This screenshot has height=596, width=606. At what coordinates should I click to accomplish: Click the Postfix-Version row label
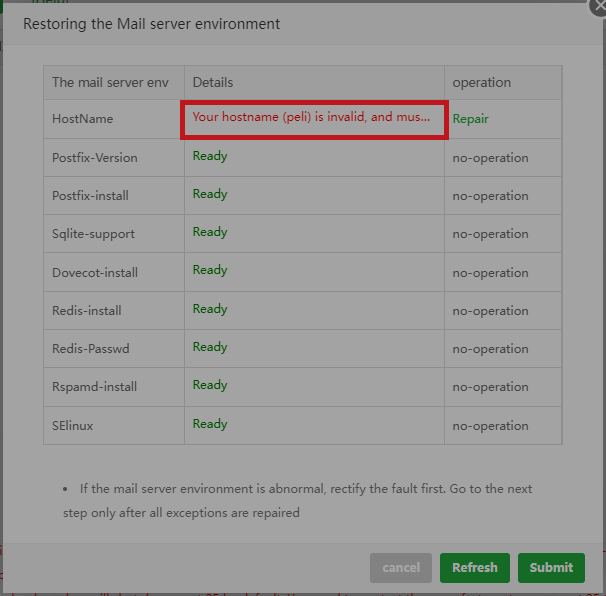[x=95, y=158]
